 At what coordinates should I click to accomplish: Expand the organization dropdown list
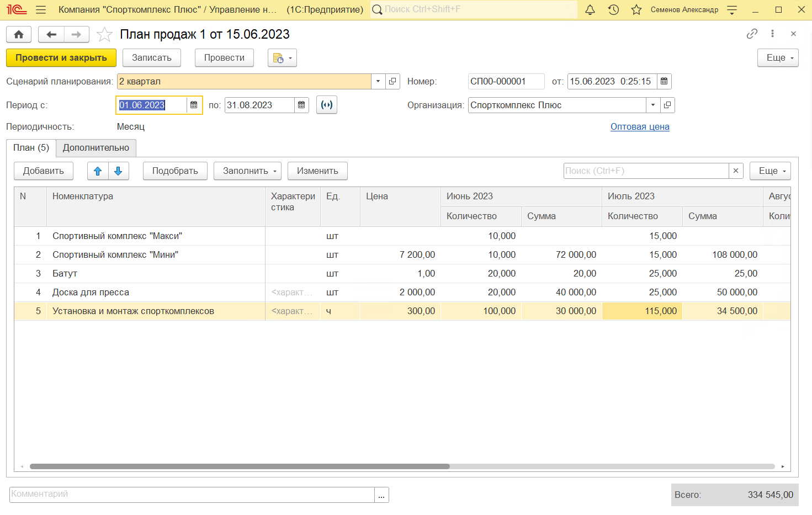[x=653, y=105]
